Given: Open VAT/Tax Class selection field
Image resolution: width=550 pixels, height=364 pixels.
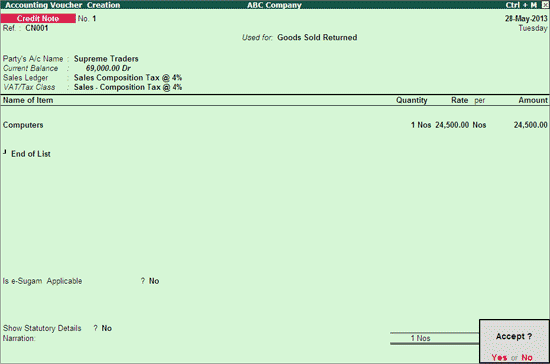Looking at the screenshot, I should pos(128,87).
